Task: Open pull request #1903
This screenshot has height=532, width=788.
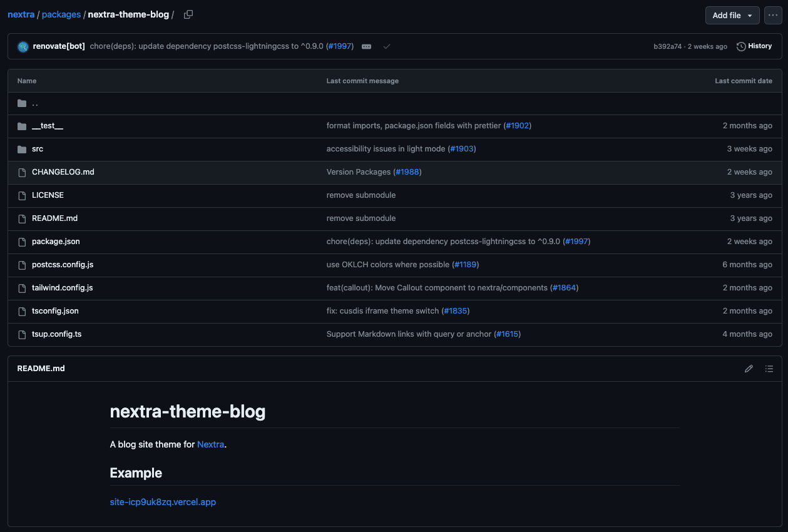Action: click(x=461, y=149)
